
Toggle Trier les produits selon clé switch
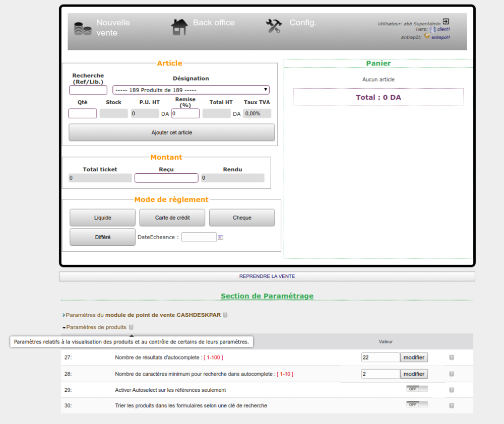[417, 404]
